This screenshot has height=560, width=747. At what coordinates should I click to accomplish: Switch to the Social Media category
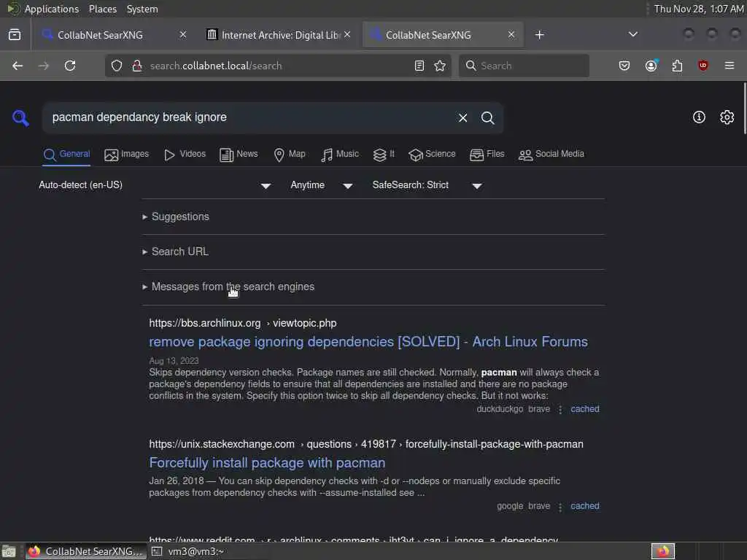[x=551, y=155]
